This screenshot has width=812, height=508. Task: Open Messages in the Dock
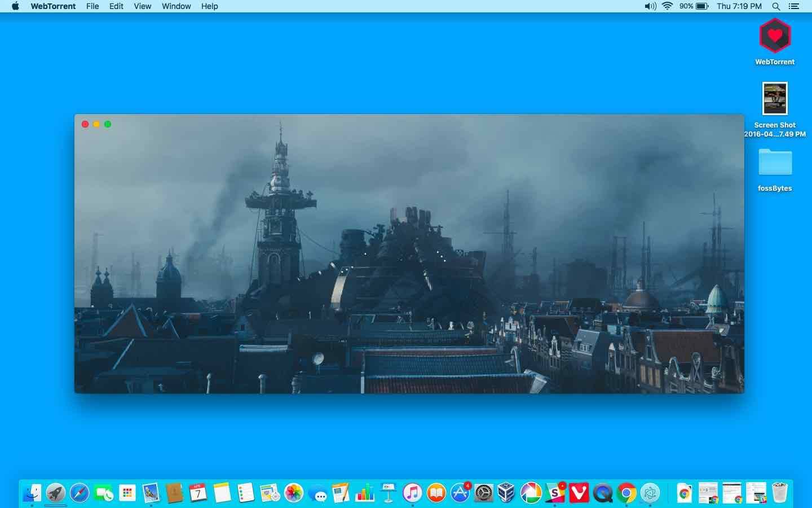coord(317,493)
